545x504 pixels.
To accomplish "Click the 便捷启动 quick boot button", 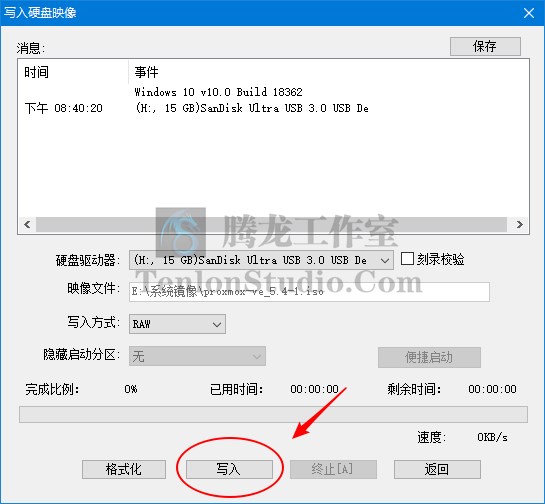I will pyautogui.click(x=429, y=357).
